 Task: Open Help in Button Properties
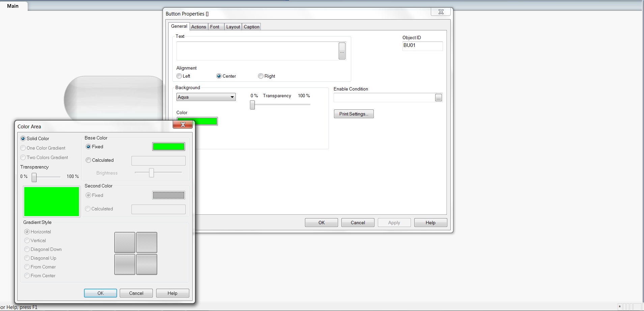(430, 223)
